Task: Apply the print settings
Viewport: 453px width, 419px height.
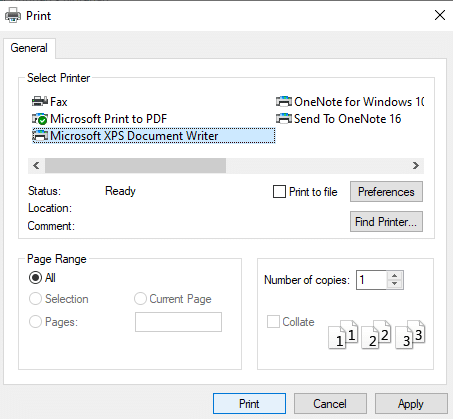Action: tap(411, 404)
